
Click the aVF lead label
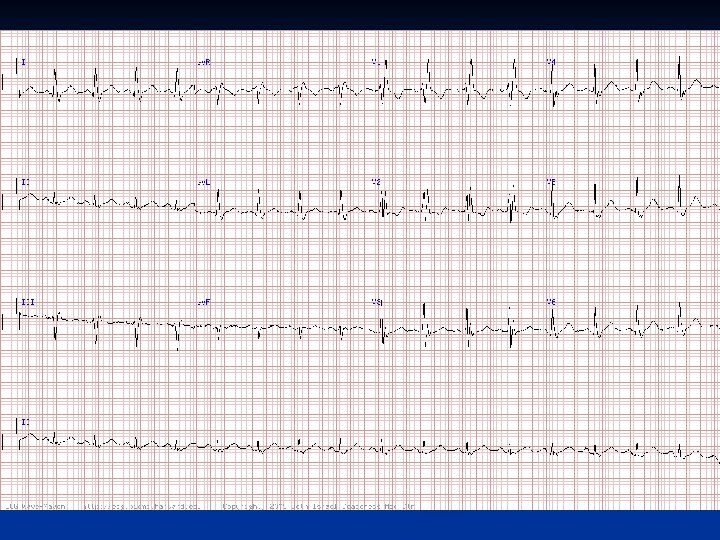click(x=204, y=302)
